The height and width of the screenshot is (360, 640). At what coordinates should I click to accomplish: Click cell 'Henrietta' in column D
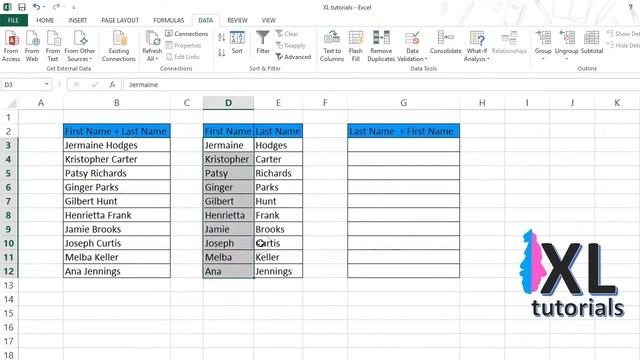[228, 215]
